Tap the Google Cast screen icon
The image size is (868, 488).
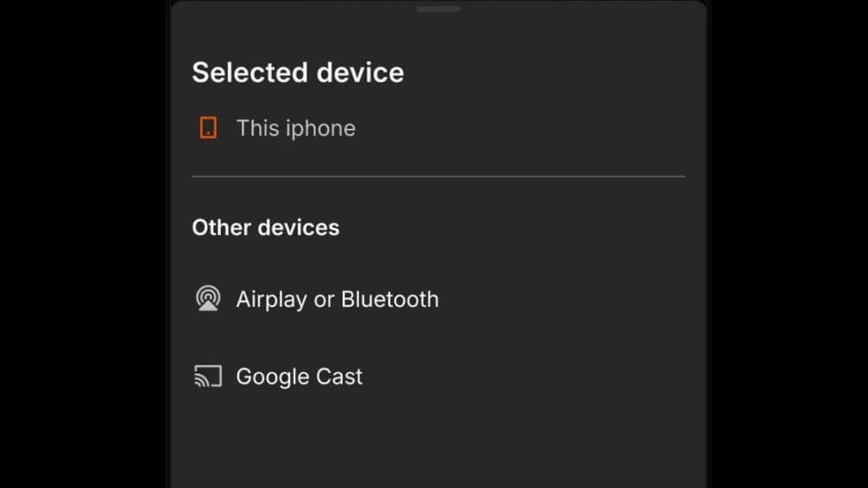[207, 376]
